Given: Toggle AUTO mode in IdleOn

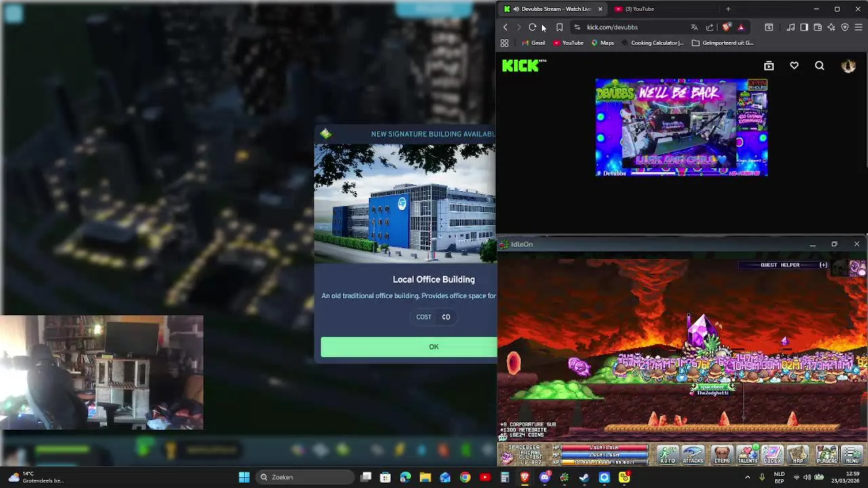Looking at the screenshot, I should coord(667,455).
